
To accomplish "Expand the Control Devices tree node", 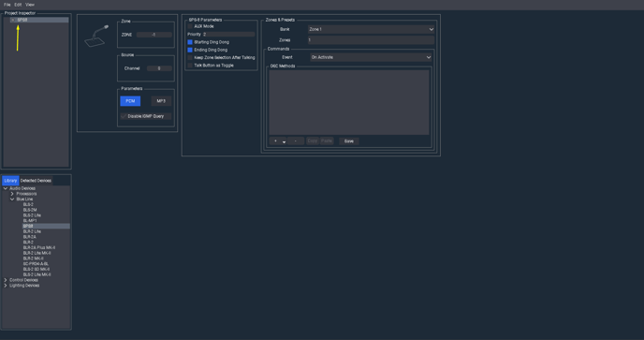I will pyautogui.click(x=6, y=280).
